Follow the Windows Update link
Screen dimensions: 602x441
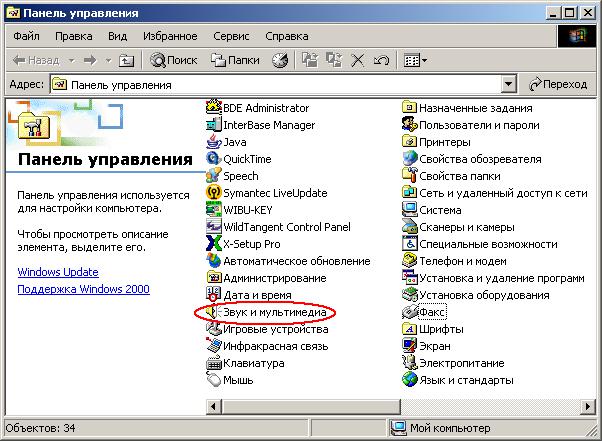(x=58, y=272)
